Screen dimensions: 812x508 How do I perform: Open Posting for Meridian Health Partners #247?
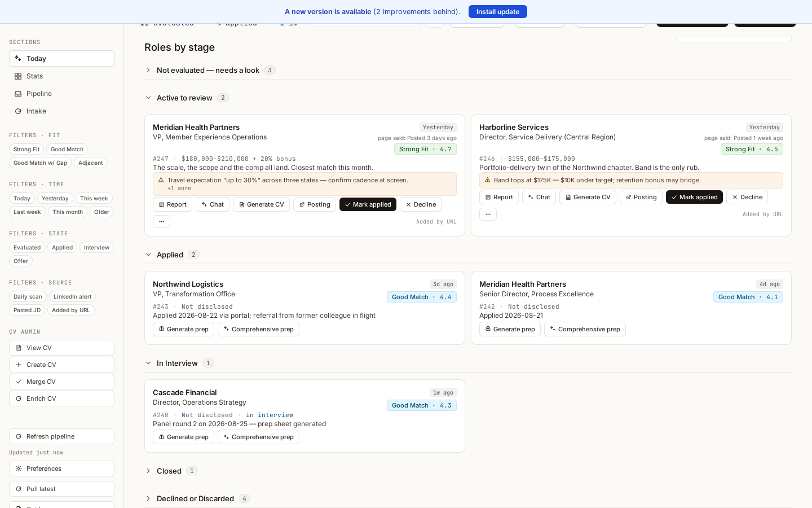pos(315,204)
